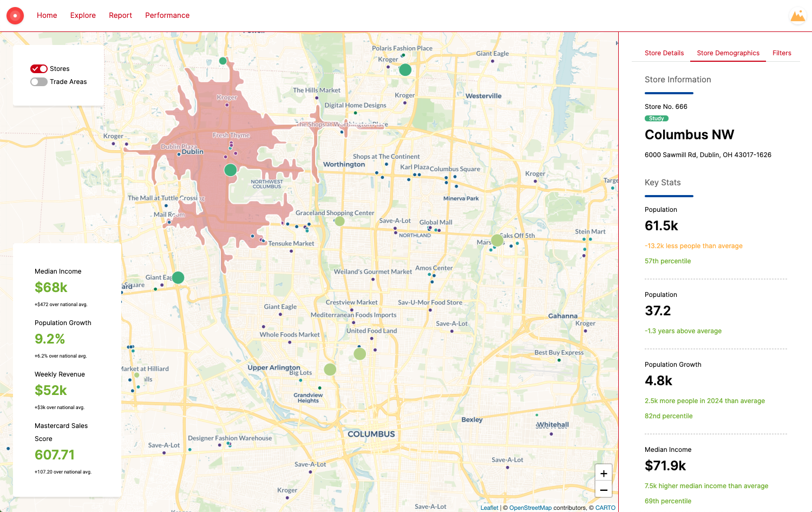This screenshot has width=812, height=512.
Task: Open the user avatar icon
Action: (798, 16)
